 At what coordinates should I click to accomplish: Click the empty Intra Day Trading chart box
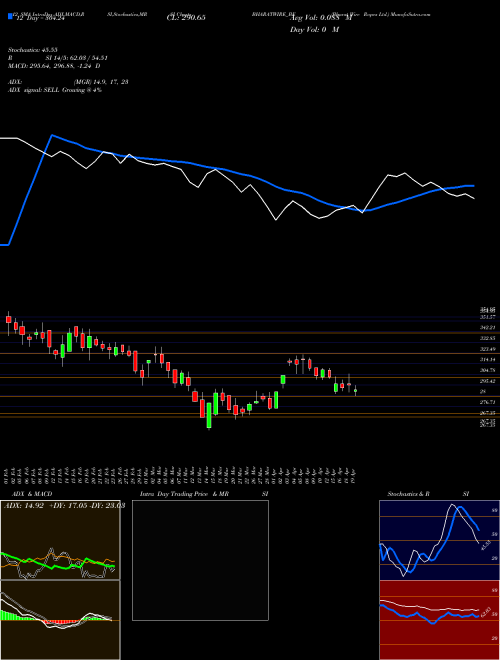(200, 560)
